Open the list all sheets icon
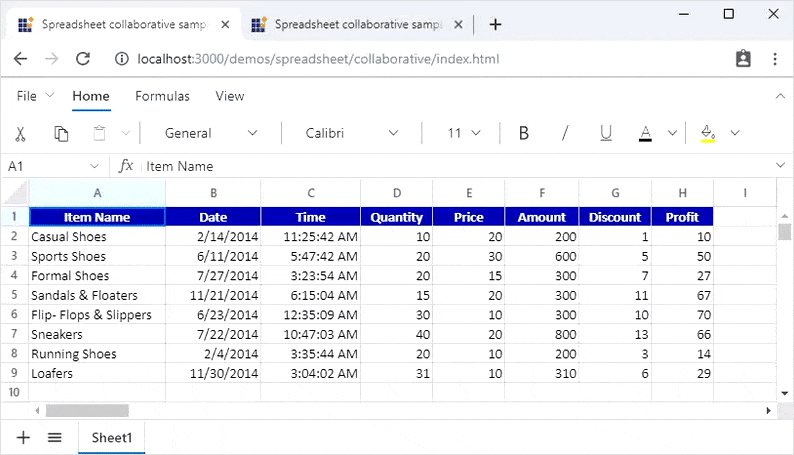The width and height of the screenshot is (794, 455). pyautogui.click(x=55, y=437)
